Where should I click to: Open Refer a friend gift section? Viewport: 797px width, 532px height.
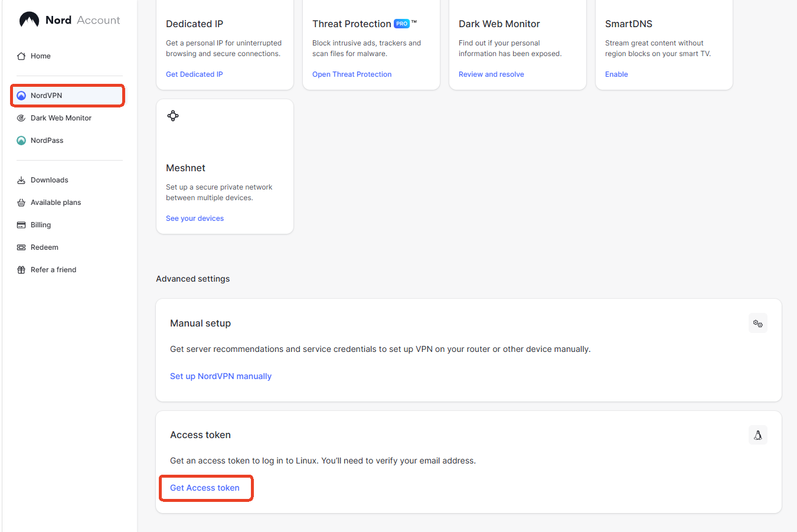(x=53, y=269)
